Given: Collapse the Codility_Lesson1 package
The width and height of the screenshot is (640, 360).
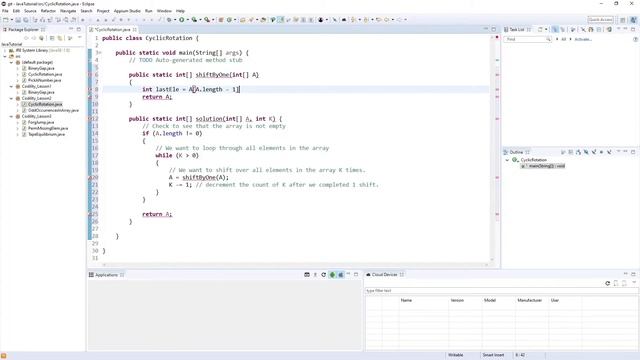Looking at the screenshot, I should pyautogui.click(x=11, y=87).
